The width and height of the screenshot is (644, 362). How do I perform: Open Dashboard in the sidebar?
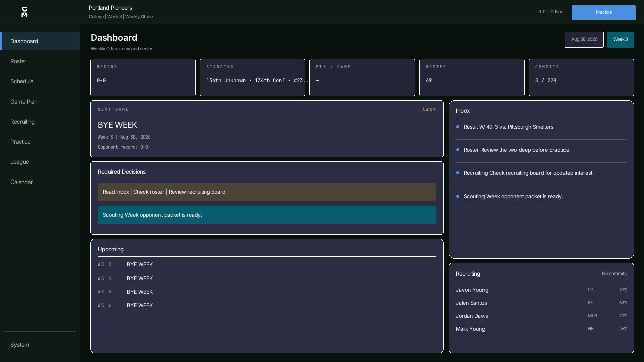pyautogui.click(x=40, y=41)
